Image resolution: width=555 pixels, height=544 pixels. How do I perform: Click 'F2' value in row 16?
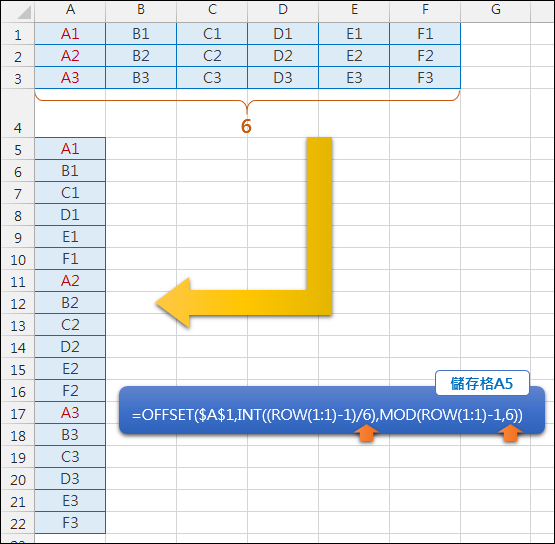70,391
